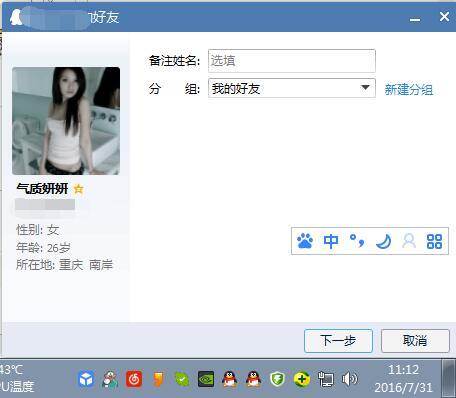Click the yellow-green plus tray icon
The width and height of the screenshot is (456, 398).
302,379
